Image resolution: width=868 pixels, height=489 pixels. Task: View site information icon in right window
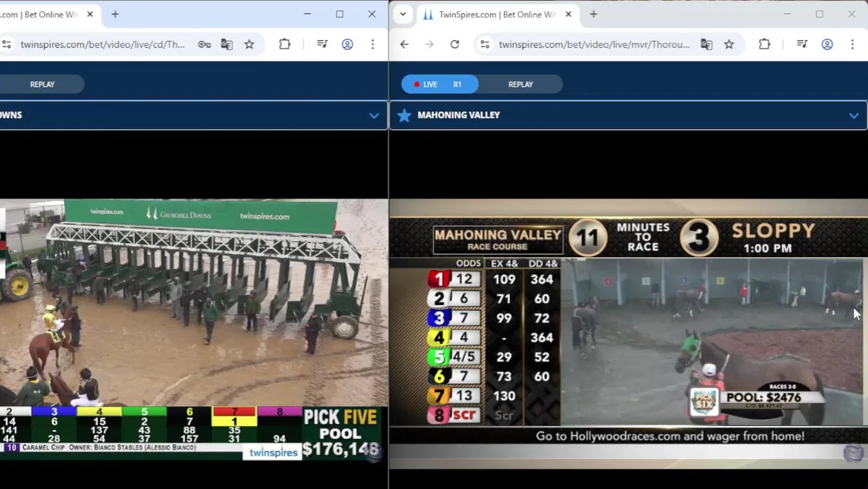click(484, 45)
